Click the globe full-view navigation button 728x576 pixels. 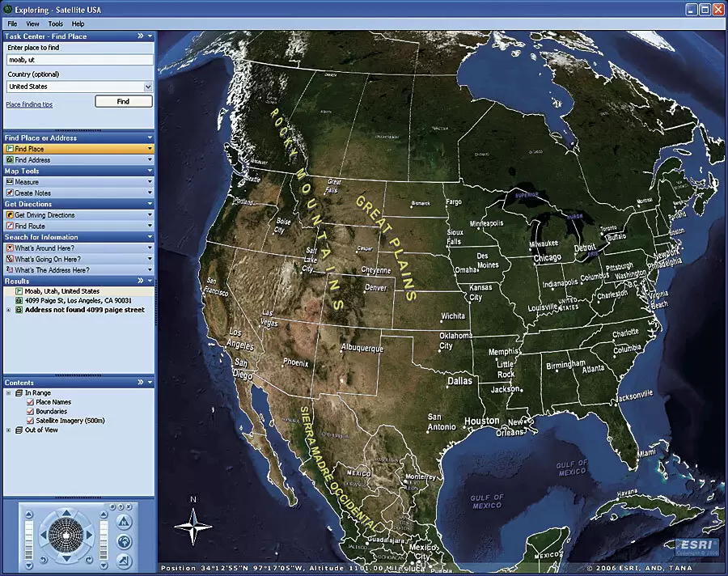coord(124,542)
